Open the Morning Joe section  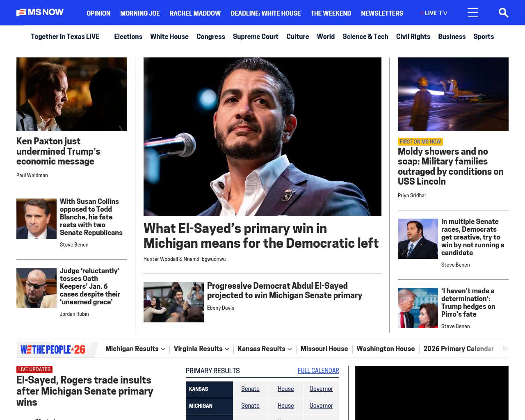click(140, 13)
